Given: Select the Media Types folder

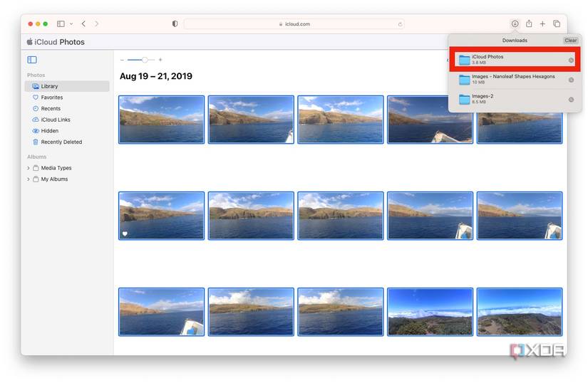Looking at the screenshot, I should coord(56,168).
